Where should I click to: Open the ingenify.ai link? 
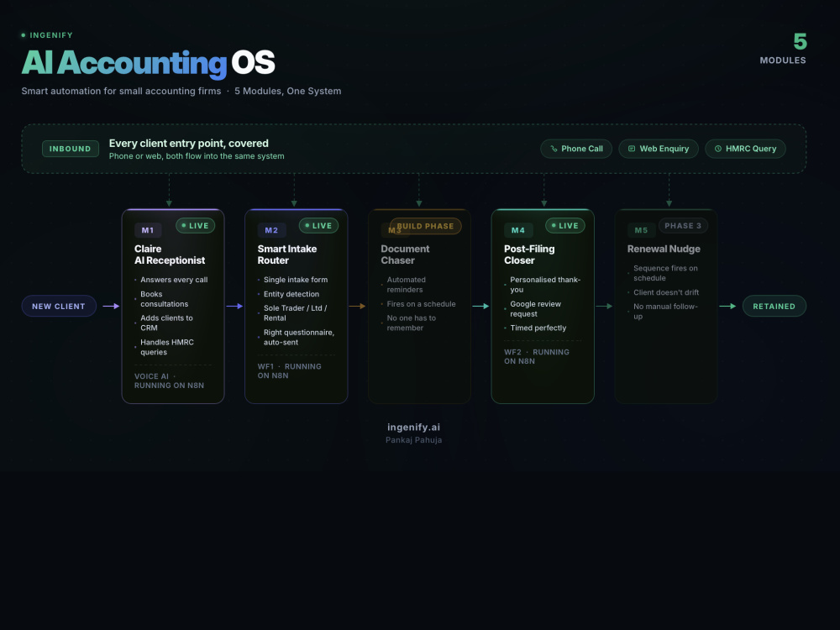pos(413,428)
